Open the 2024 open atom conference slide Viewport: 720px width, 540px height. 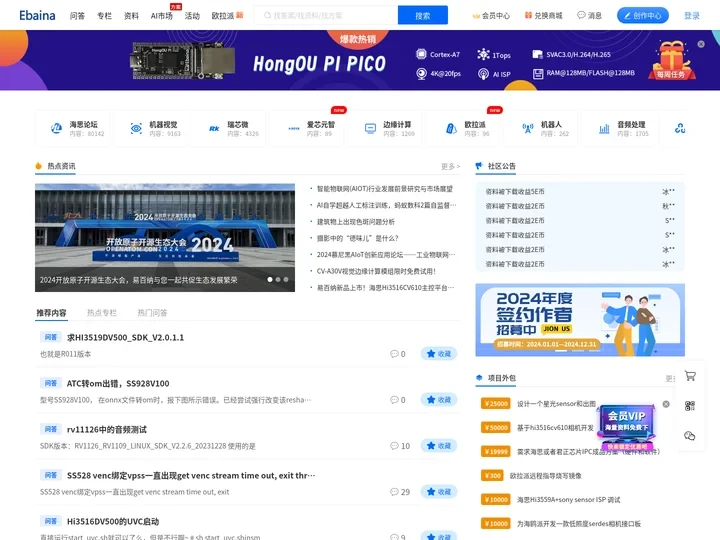click(x=165, y=237)
